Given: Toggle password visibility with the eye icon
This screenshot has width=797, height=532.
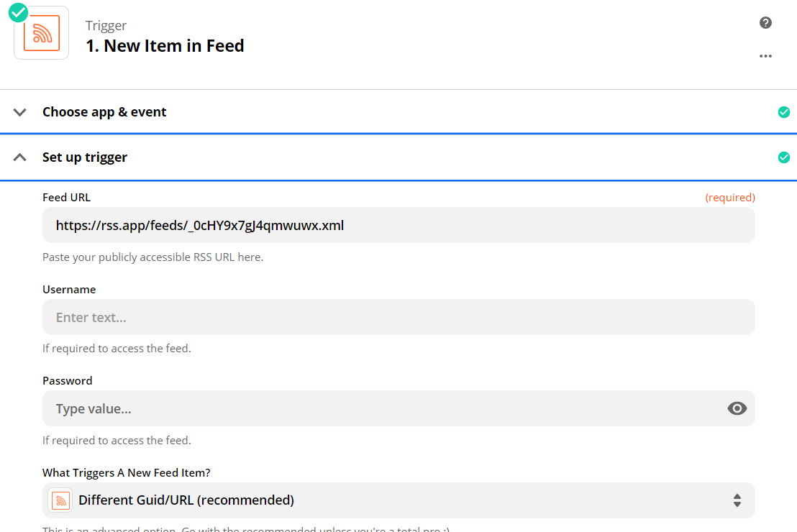Looking at the screenshot, I should click(737, 409).
